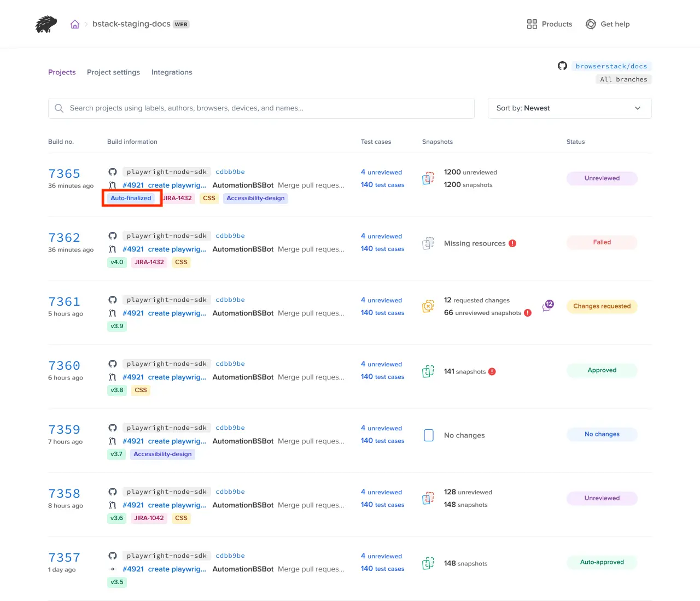
Task: Click snapshot icon for build 7359
Action: 429,435
